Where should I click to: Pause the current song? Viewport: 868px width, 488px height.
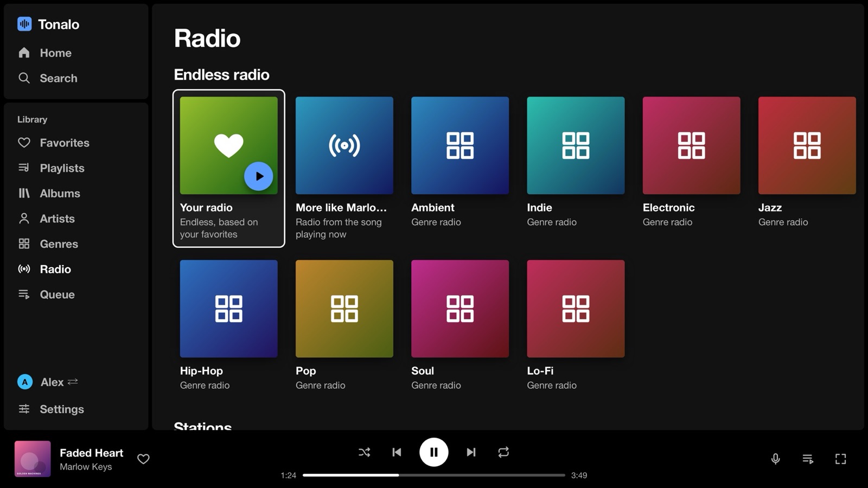434,452
